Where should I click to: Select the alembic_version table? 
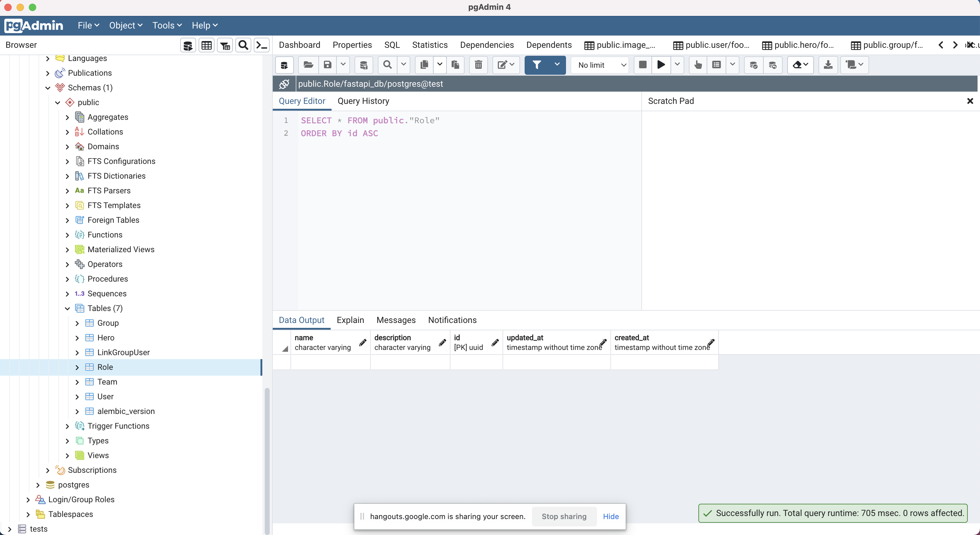[126, 411]
